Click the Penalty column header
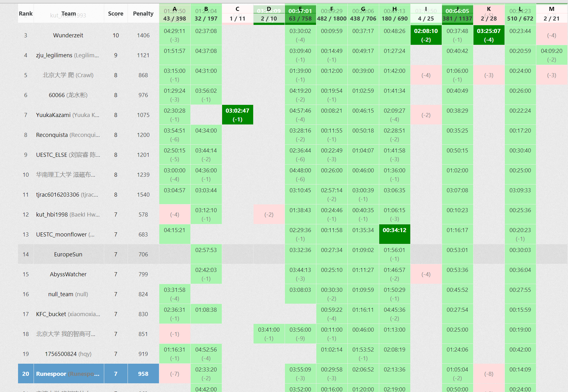Screen dimensions: 568x392 (143, 14)
